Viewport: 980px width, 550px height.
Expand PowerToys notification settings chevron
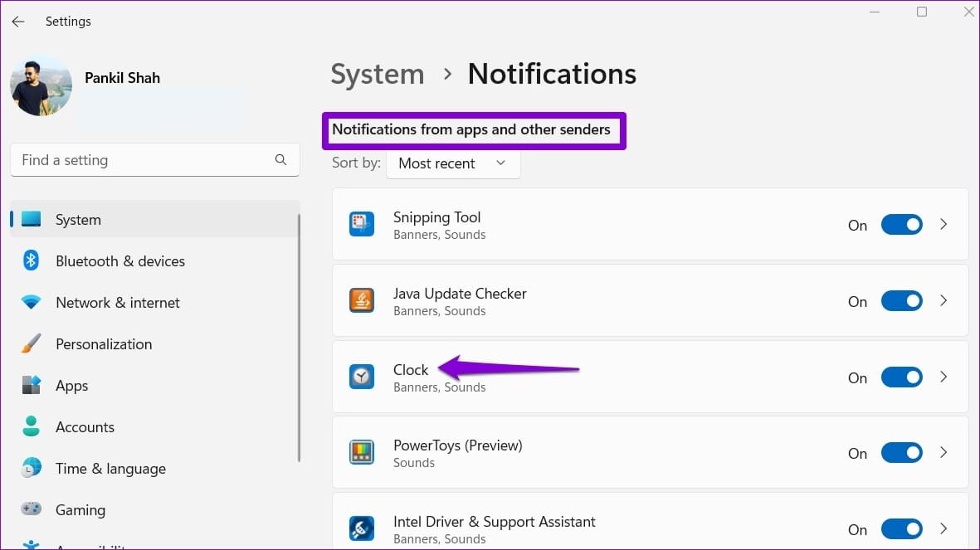tap(943, 453)
